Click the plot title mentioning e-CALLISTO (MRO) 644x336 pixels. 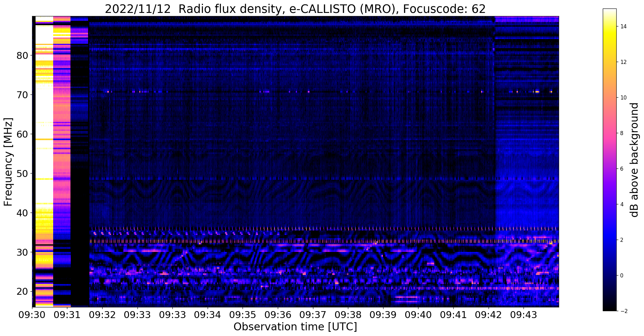[295, 9]
